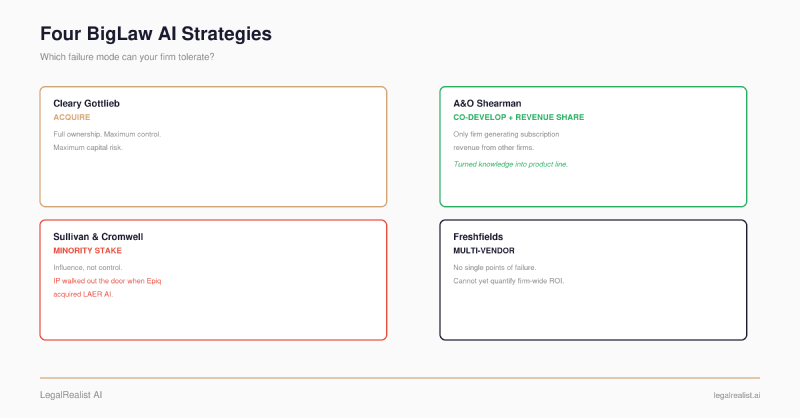Click the ACQUIRE strategy label
Viewport: 800px width, 418px height.
[x=71, y=117]
